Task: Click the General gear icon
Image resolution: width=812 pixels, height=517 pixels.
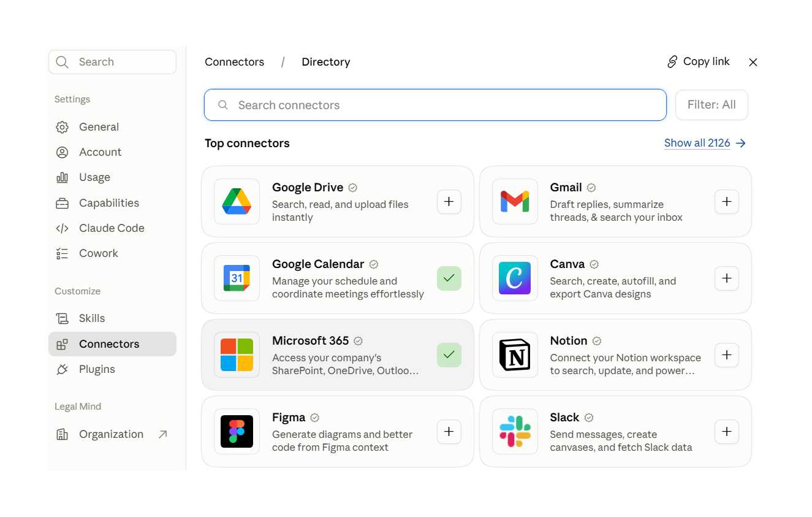Action: click(62, 127)
